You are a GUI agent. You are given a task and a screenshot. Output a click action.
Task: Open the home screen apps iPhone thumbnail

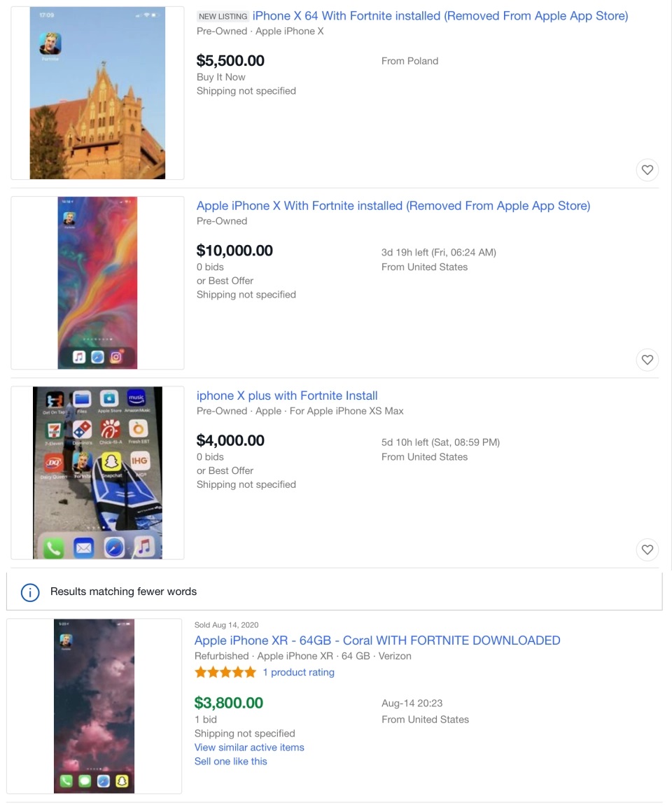pyautogui.click(x=97, y=472)
